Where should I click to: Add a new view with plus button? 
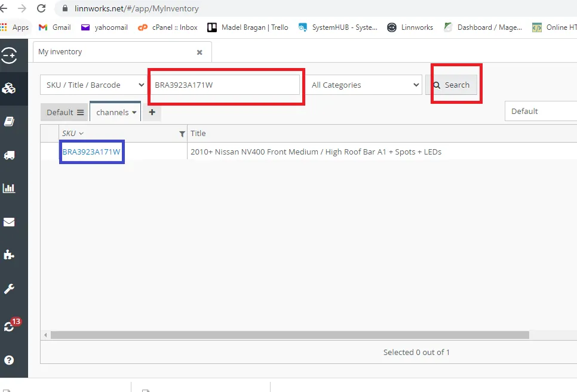click(x=152, y=112)
